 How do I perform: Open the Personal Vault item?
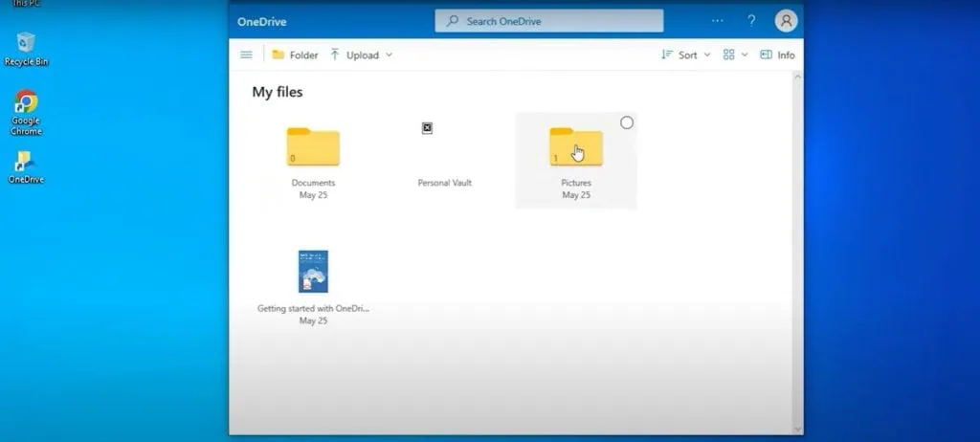(428, 129)
